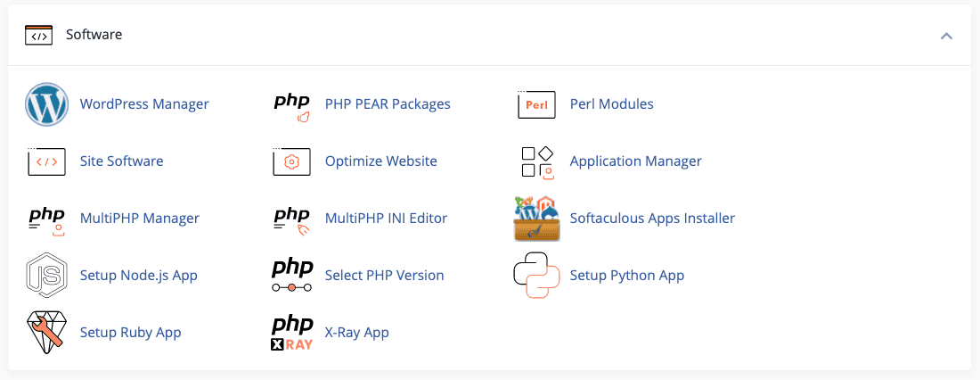Click the Site Software code icon

(x=46, y=161)
